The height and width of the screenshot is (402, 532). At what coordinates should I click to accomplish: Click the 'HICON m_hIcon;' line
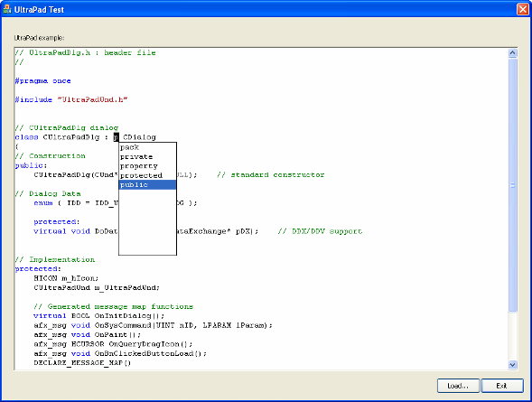click(66, 278)
